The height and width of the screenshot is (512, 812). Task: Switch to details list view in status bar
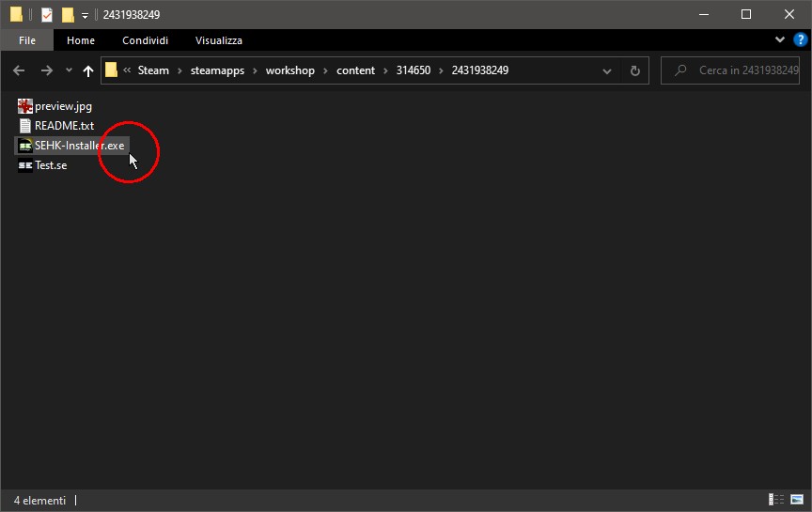(776, 500)
